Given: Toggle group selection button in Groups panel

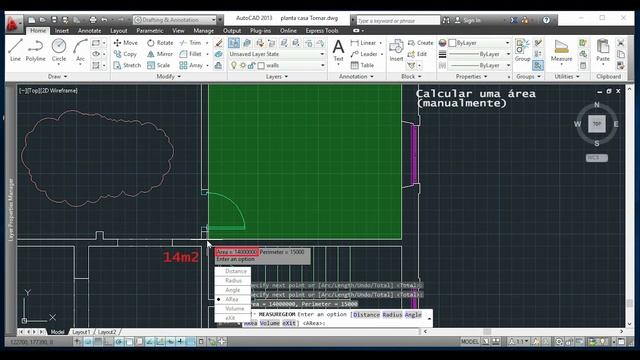Looking at the screenshot, I should tap(538, 65).
